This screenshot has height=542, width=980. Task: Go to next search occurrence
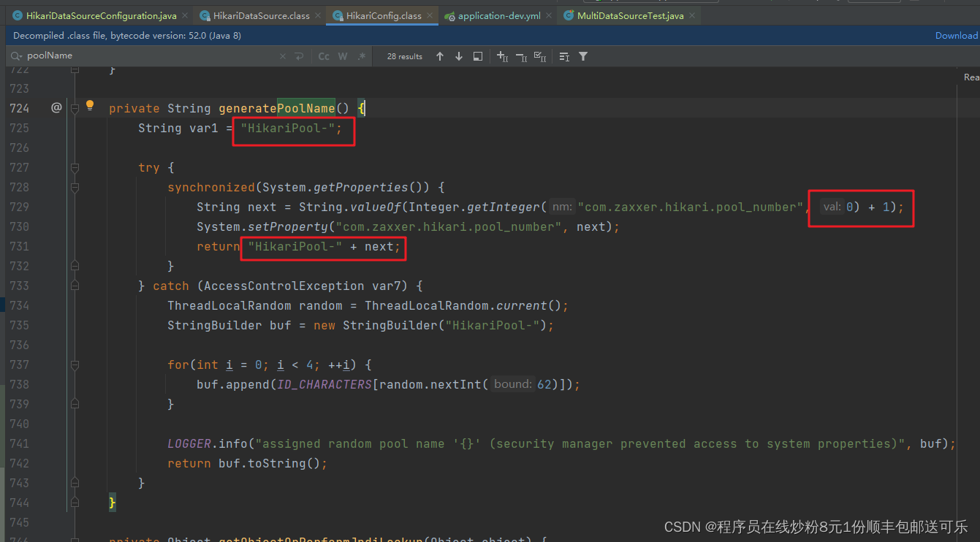[x=459, y=56]
